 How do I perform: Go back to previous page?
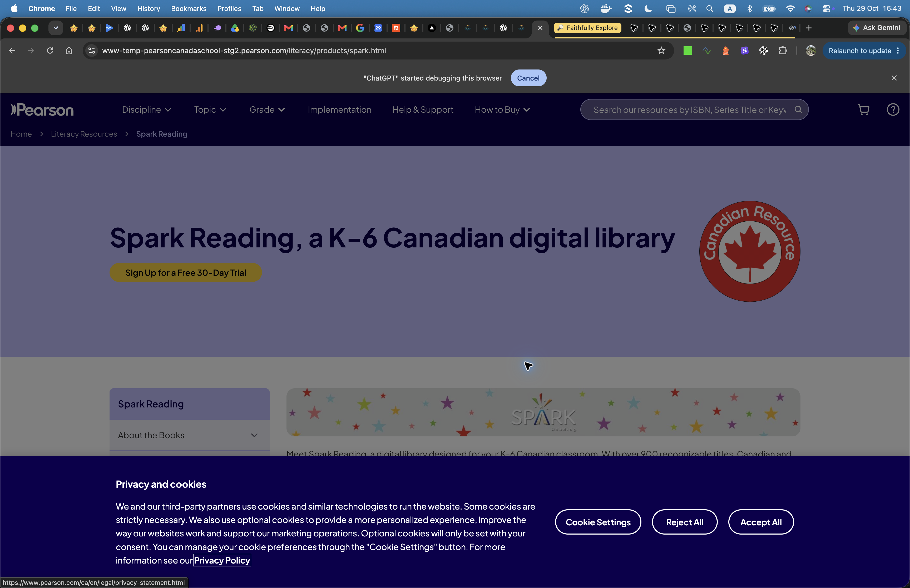pos(12,50)
